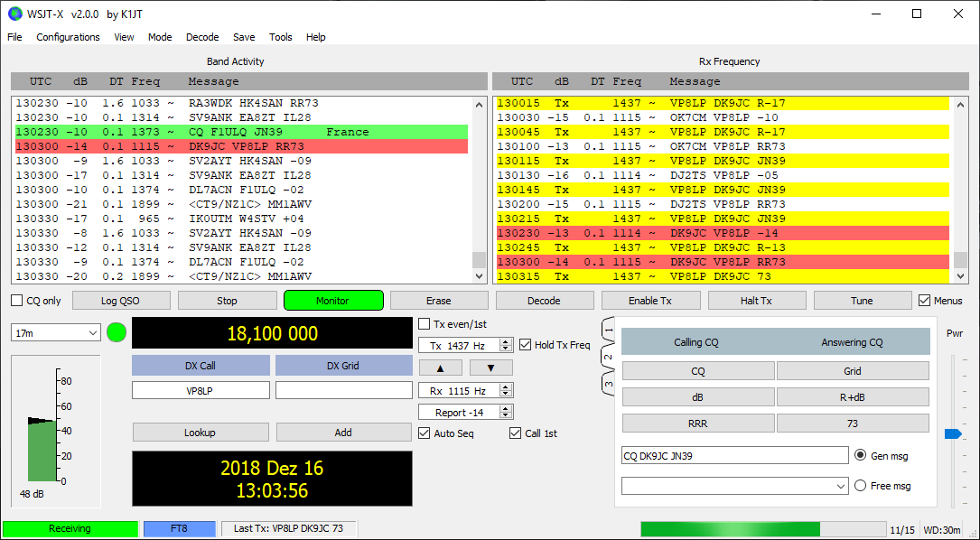Open the View menu

pyautogui.click(x=124, y=37)
